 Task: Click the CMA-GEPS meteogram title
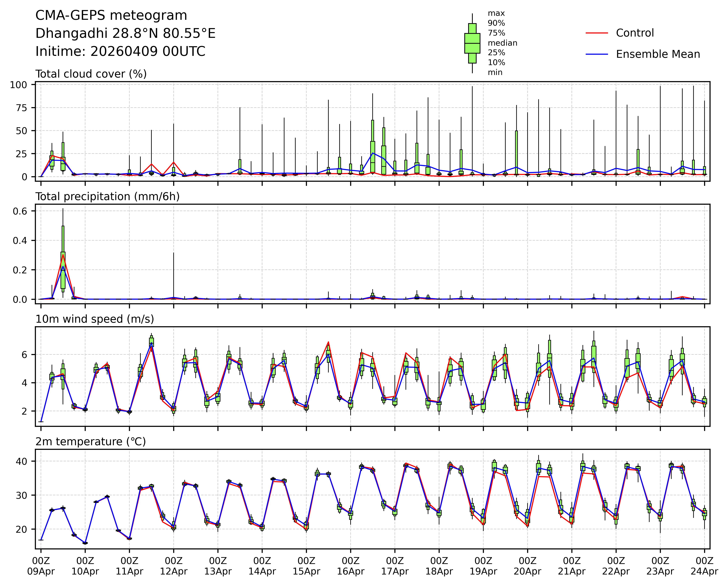[111, 15]
